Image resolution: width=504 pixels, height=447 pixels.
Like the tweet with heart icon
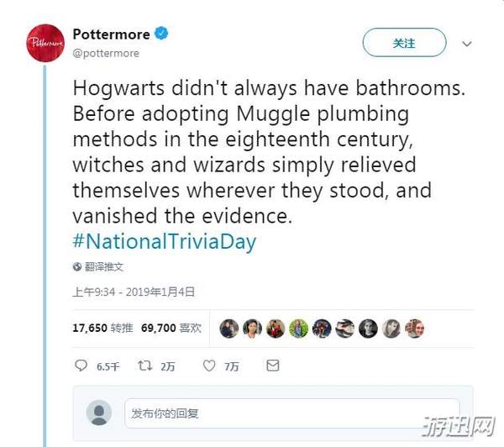click(209, 365)
